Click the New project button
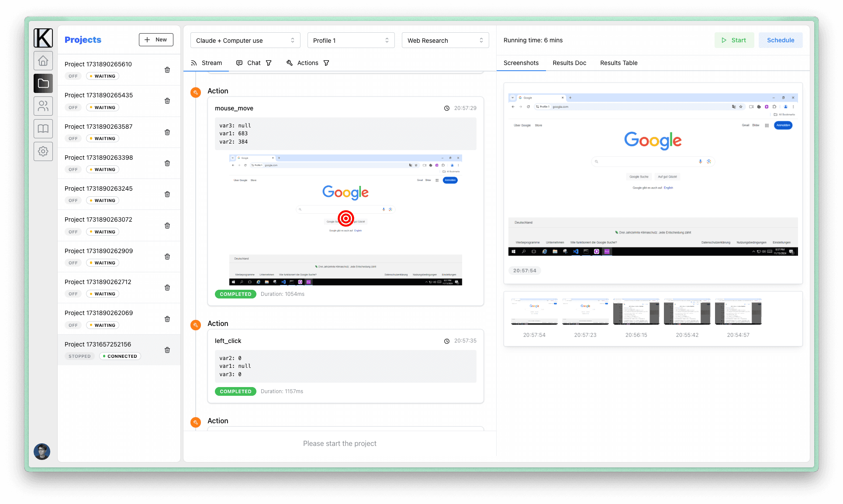Screen dimensions: 843x504 pos(156,39)
